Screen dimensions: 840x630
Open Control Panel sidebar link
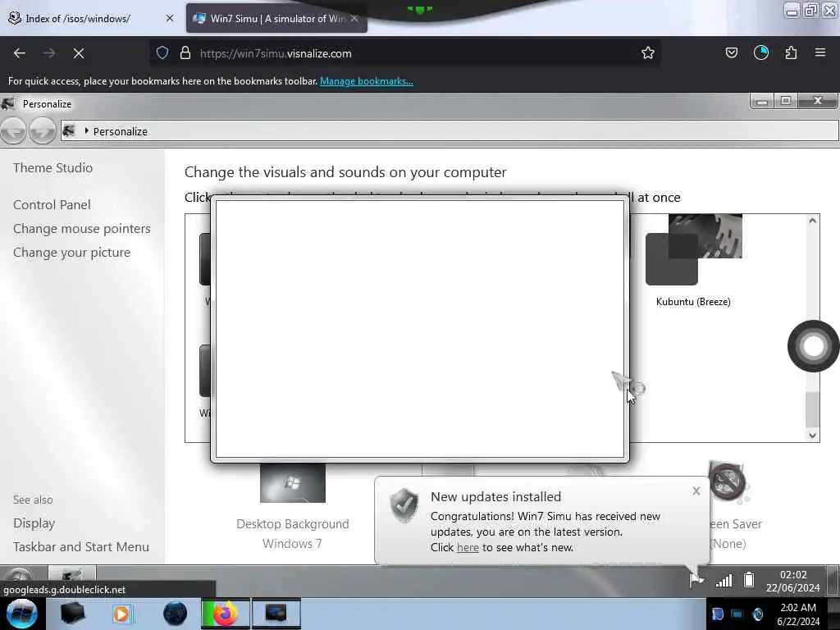52,204
